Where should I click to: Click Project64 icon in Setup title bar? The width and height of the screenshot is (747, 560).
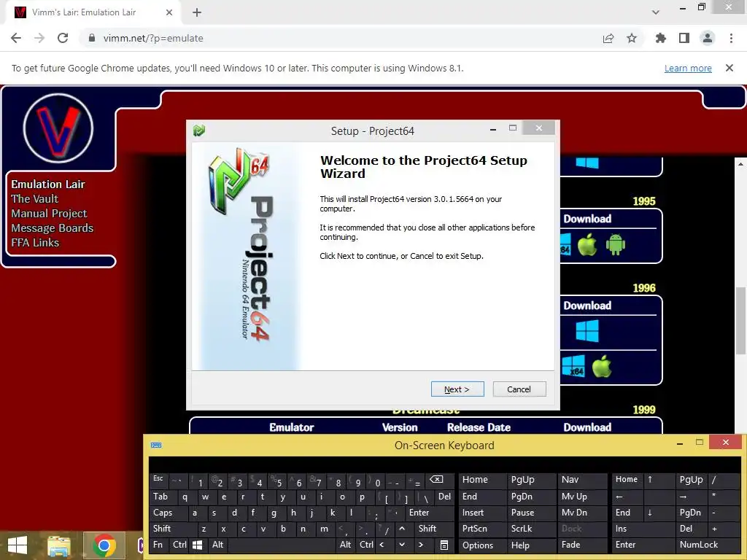click(x=199, y=130)
